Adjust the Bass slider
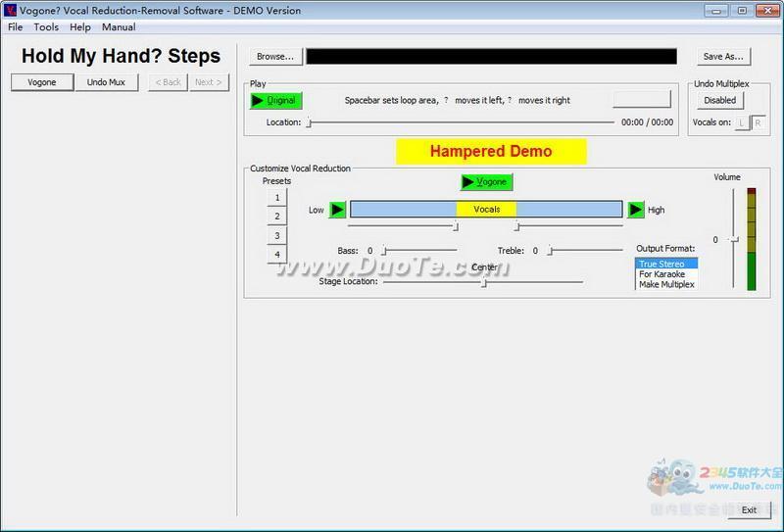784x532 pixels. point(419,250)
